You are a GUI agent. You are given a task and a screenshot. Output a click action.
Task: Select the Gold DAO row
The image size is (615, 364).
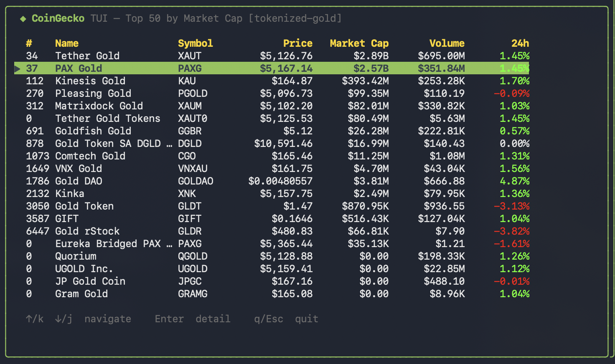tap(272, 181)
